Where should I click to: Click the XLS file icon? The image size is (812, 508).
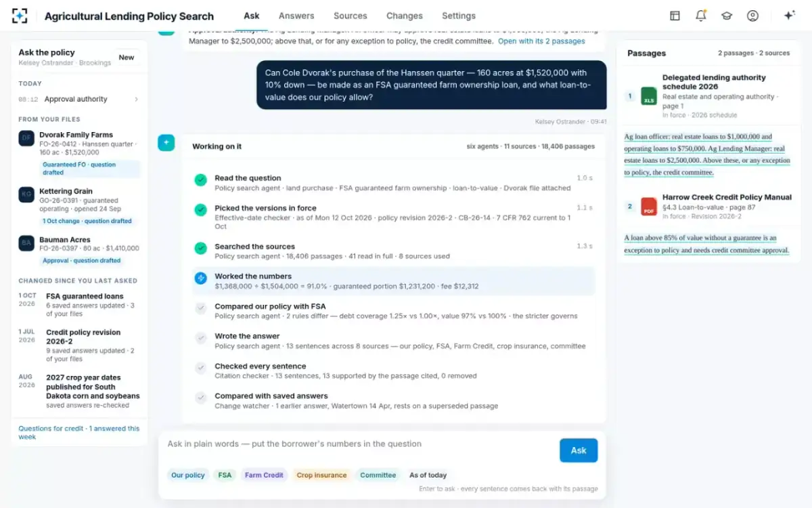pyautogui.click(x=649, y=96)
